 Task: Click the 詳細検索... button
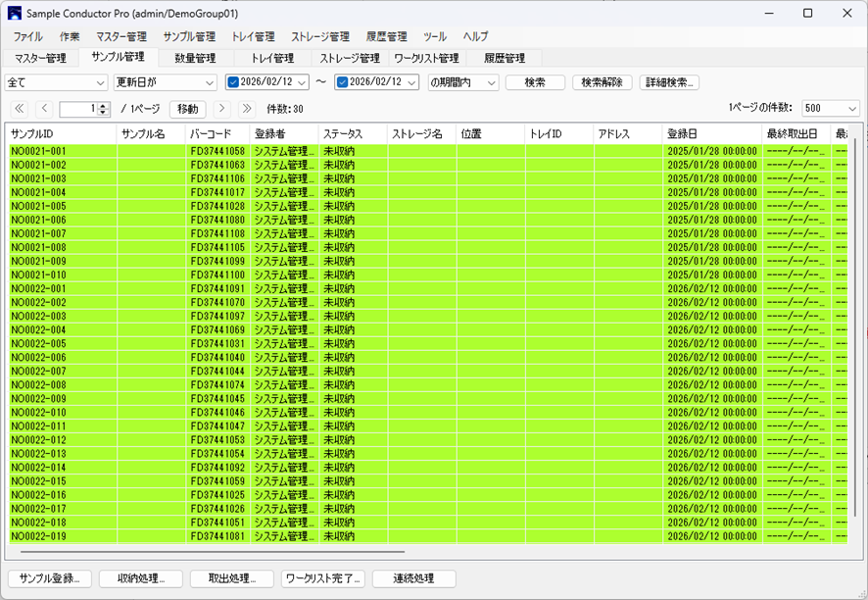[669, 82]
